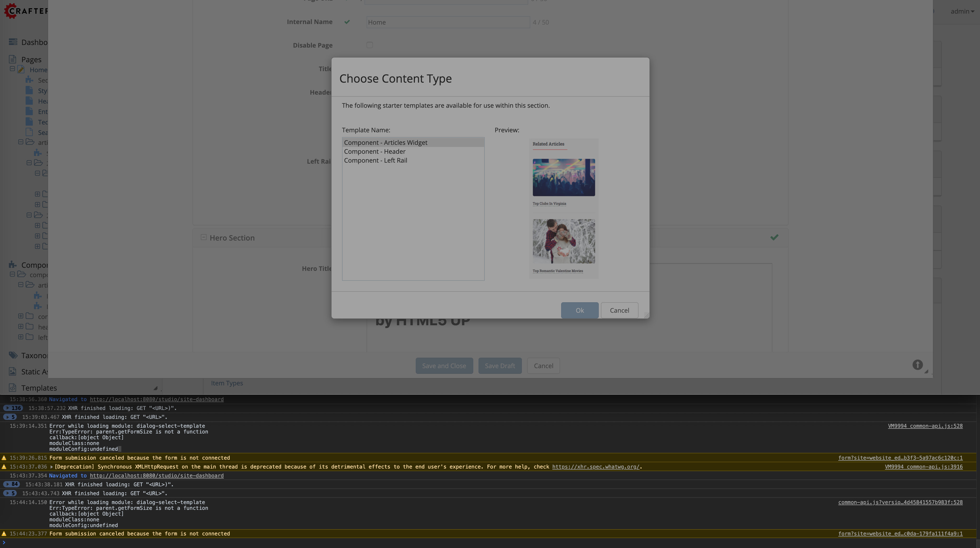980x548 pixels.
Task: Click the Save Draft button
Action: (500, 366)
